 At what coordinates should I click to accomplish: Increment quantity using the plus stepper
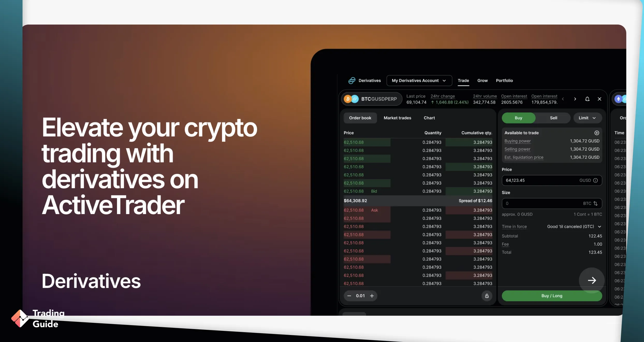point(372,296)
